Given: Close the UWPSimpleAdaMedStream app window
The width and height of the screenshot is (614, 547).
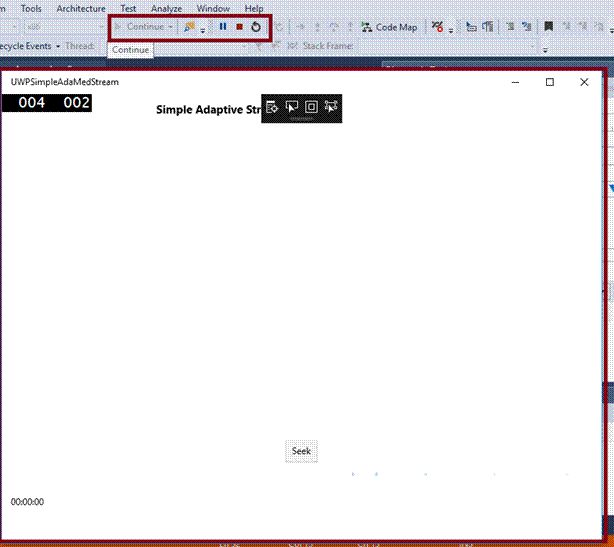Looking at the screenshot, I should (x=584, y=82).
